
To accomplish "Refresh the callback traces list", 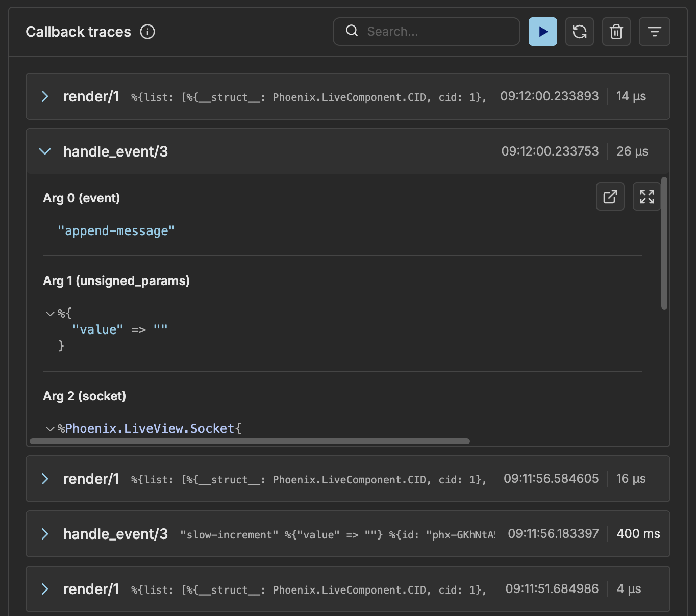I will pyautogui.click(x=580, y=32).
